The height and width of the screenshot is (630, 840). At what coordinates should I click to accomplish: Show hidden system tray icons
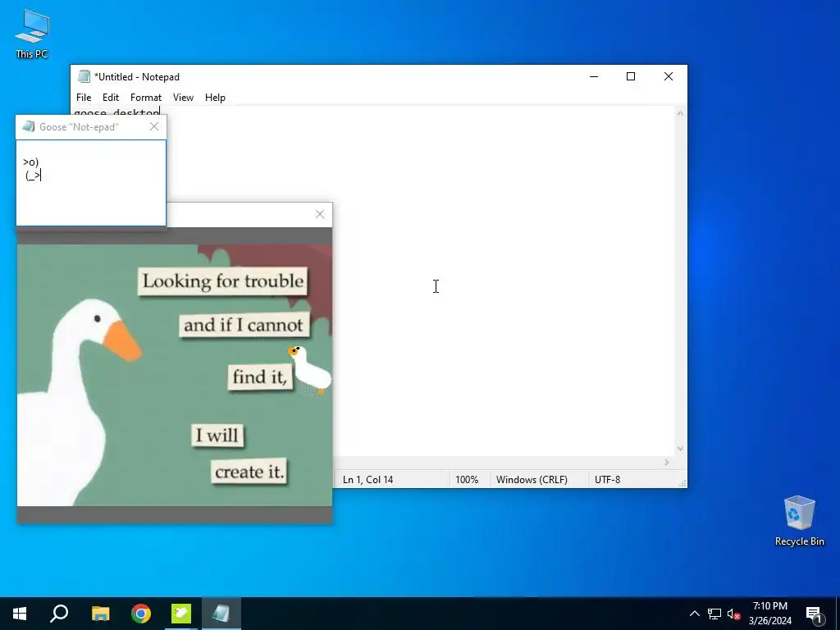694,614
